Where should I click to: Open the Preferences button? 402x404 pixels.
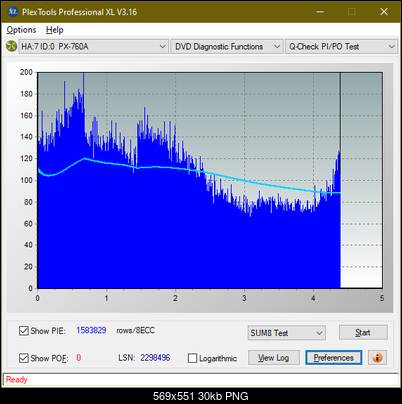click(333, 358)
